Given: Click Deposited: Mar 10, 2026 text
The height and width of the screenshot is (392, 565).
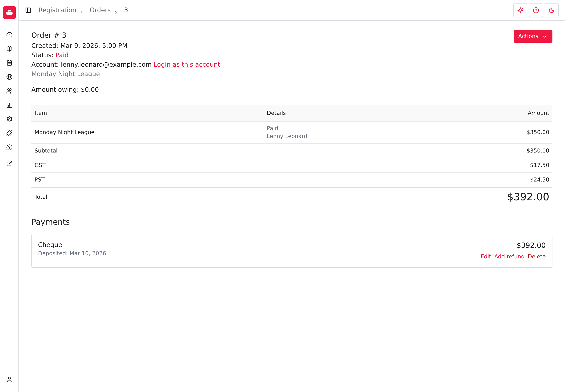Looking at the screenshot, I should click(x=72, y=253).
